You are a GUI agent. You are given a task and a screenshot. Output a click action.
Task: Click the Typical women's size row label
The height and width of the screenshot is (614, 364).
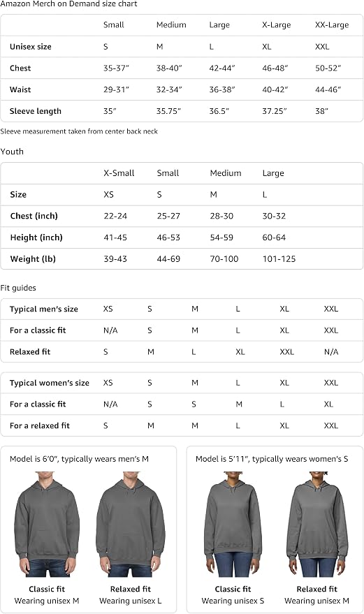click(50, 383)
